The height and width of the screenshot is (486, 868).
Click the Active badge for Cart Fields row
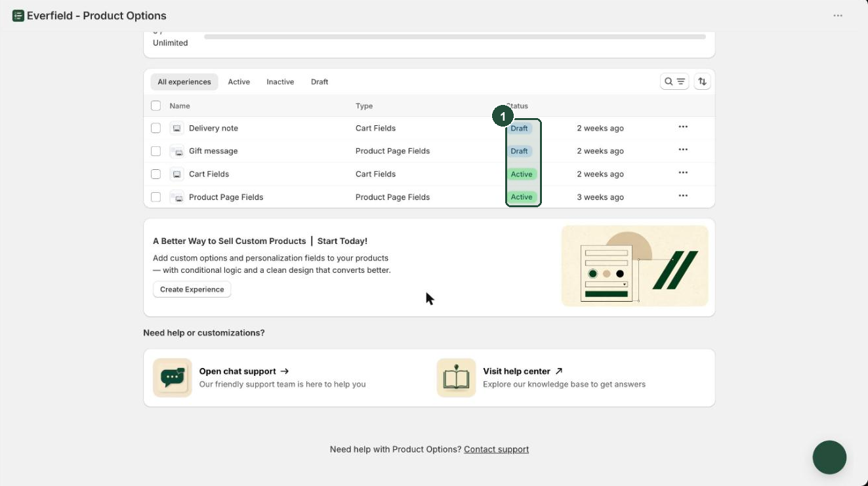[522, 174]
